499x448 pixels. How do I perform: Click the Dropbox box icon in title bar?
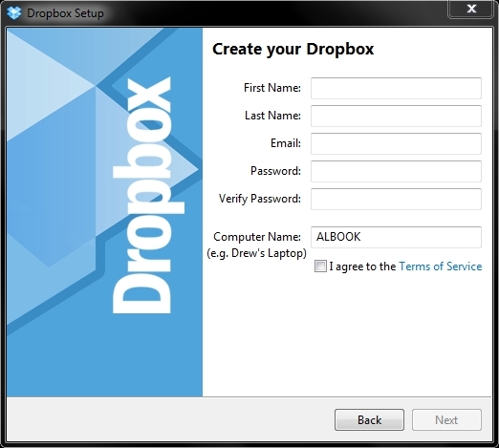tap(14, 13)
